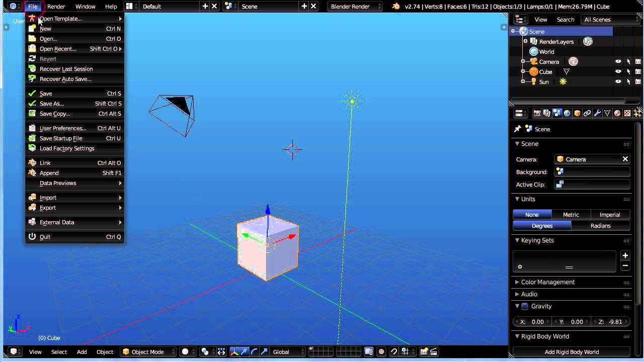Screen dimensions: 644x362
Task: Open the Object properties tab (orange cube)
Action: (x=577, y=113)
